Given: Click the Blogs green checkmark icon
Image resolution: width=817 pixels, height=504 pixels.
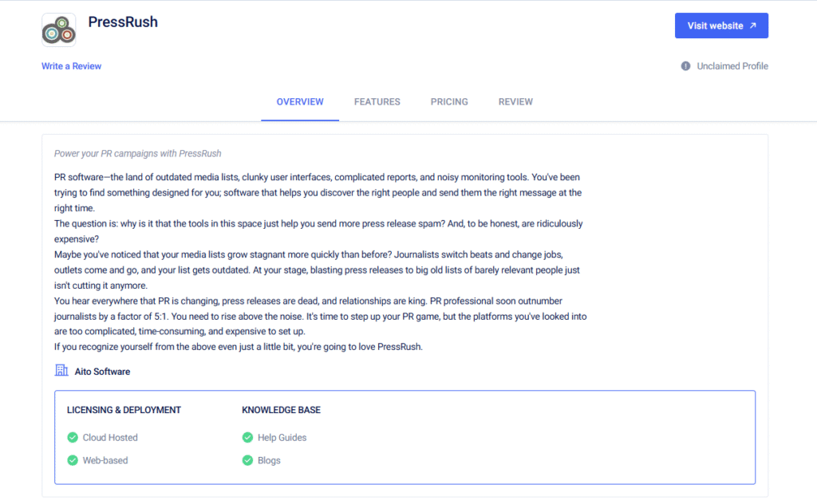Looking at the screenshot, I should tap(247, 460).
